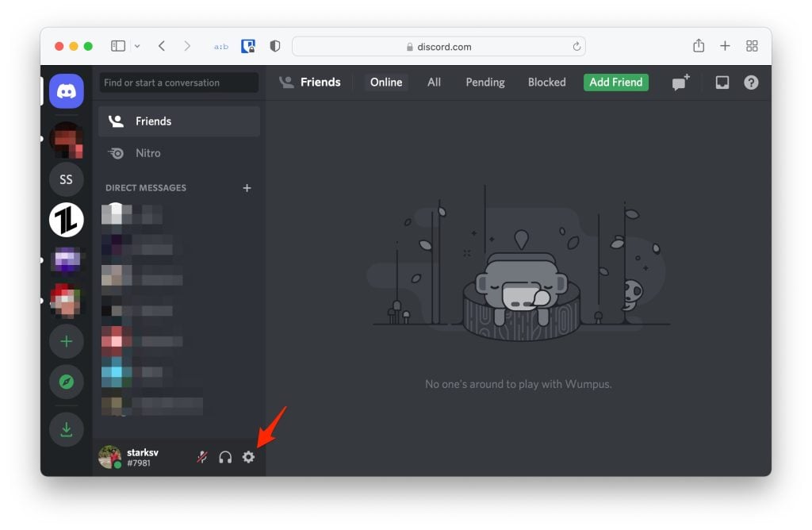Open the SS server
812x530 pixels.
[67, 179]
